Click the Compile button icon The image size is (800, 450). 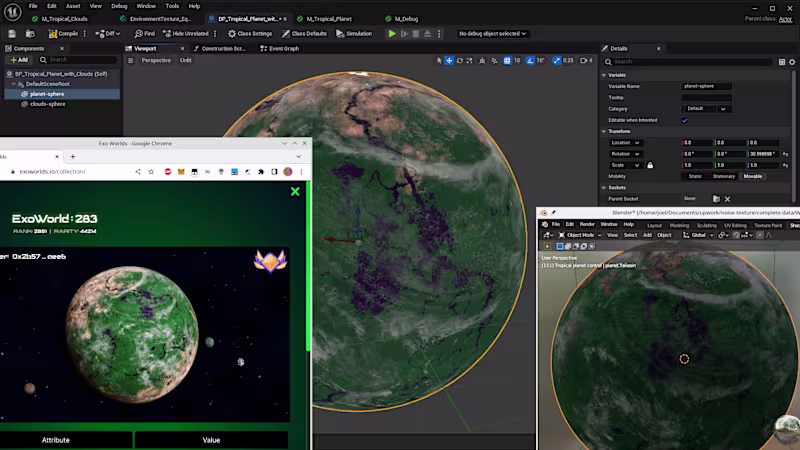click(x=51, y=33)
